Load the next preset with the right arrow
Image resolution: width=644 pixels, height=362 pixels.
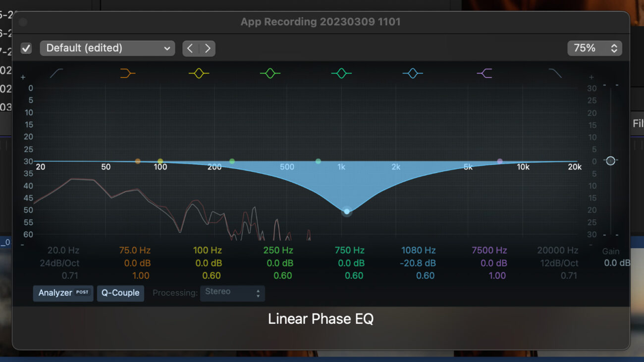[207, 48]
